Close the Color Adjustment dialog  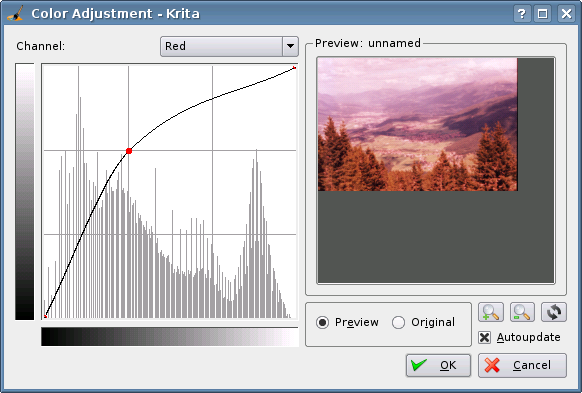(566, 14)
